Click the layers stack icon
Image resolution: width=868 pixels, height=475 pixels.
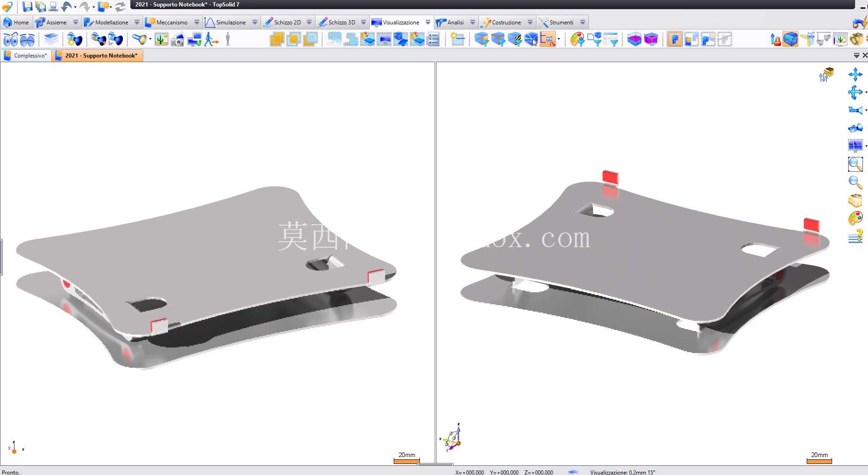tap(51, 40)
